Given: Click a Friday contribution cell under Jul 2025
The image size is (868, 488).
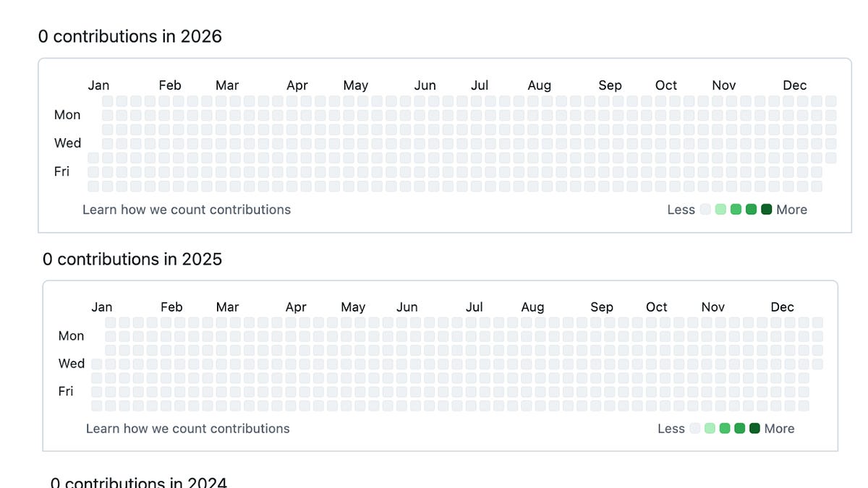Looking at the screenshot, I should tap(474, 392).
